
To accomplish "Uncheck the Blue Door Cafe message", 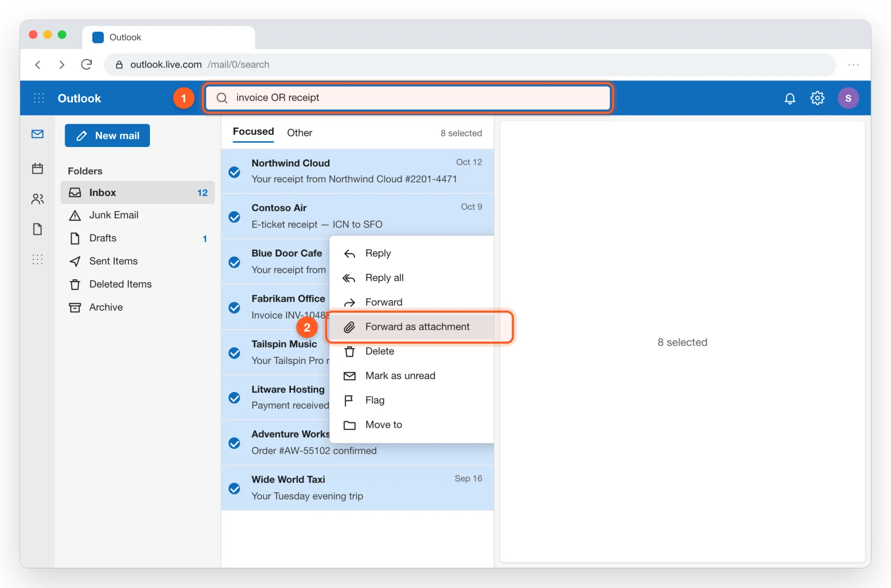I will point(234,262).
